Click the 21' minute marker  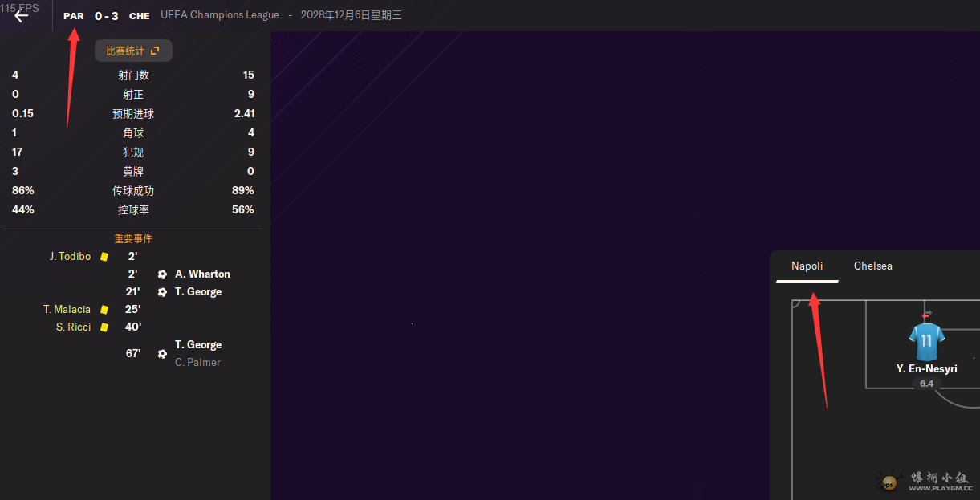tap(133, 292)
